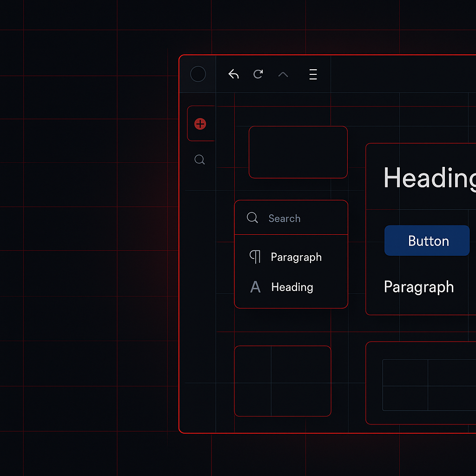Click the letter A icon beside Heading
This screenshot has width=476, height=476.
255,287
